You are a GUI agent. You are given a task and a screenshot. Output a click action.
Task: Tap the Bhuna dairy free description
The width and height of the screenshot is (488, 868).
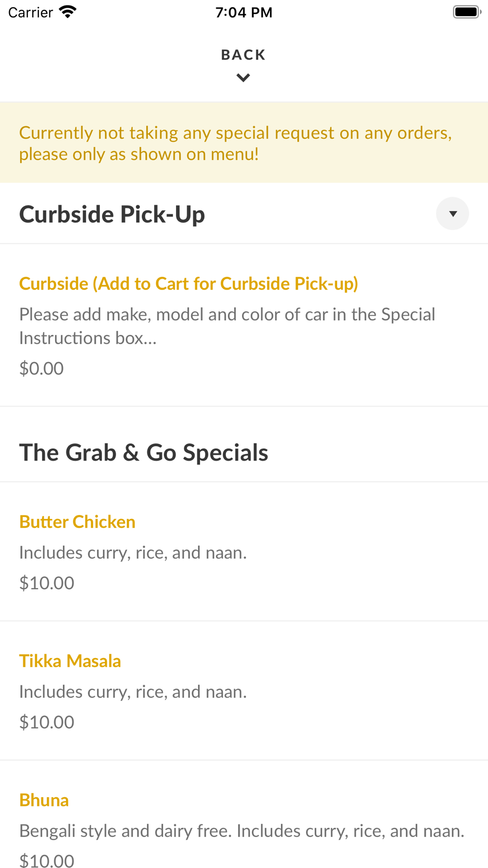click(242, 831)
